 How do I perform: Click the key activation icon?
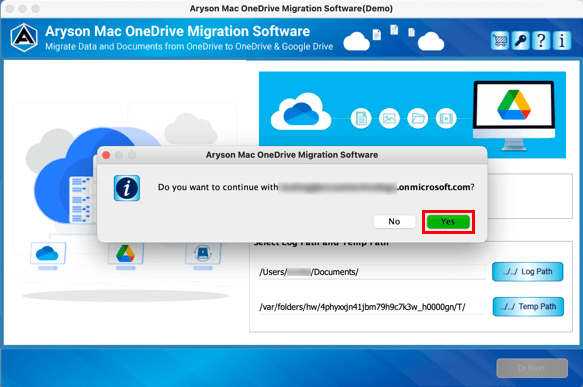coord(521,41)
